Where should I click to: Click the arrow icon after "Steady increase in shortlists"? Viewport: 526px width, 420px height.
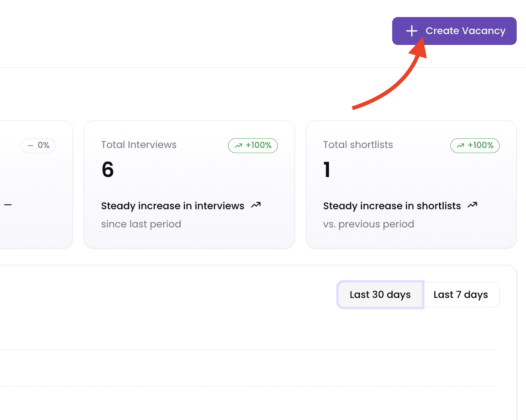tap(472, 205)
